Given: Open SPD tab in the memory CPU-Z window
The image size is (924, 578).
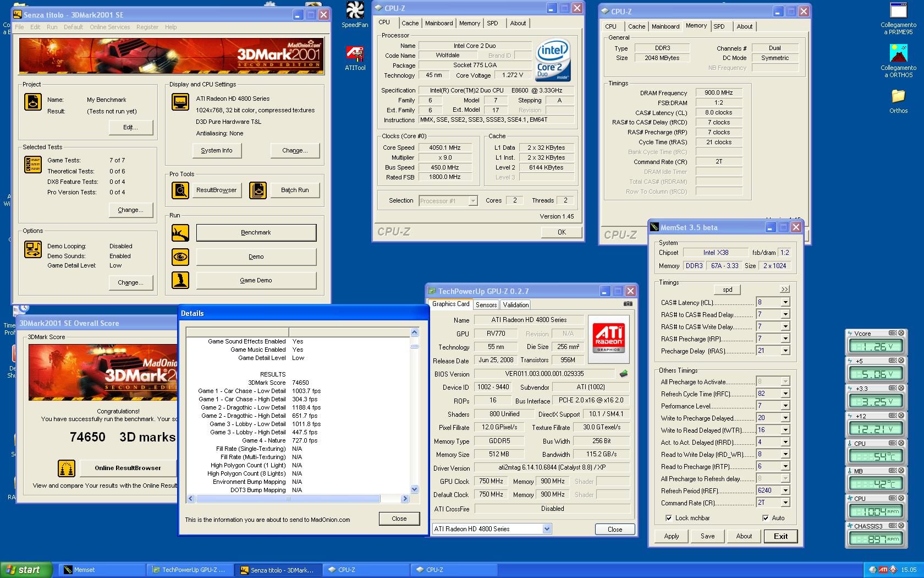Looking at the screenshot, I should point(719,26).
